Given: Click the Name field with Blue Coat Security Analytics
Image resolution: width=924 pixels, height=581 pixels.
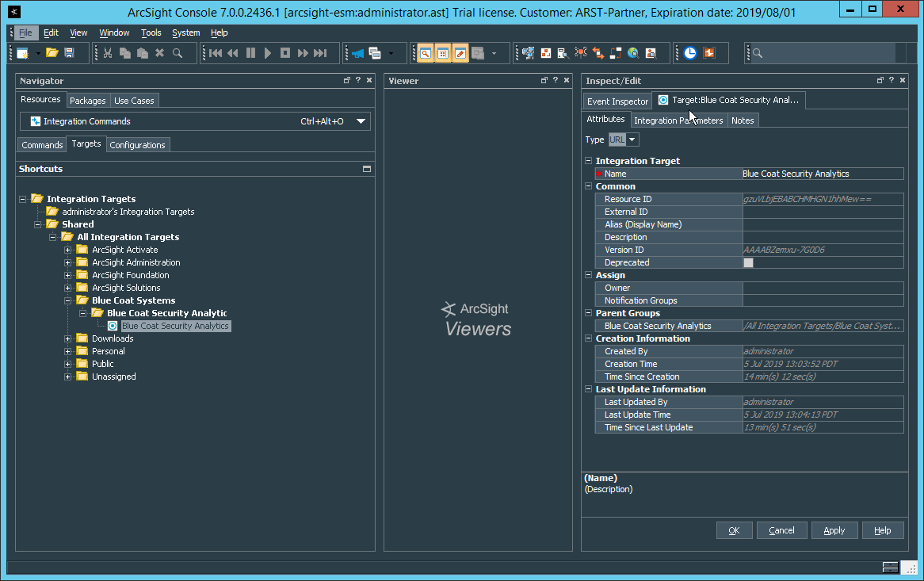Looking at the screenshot, I should tap(822, 174).
